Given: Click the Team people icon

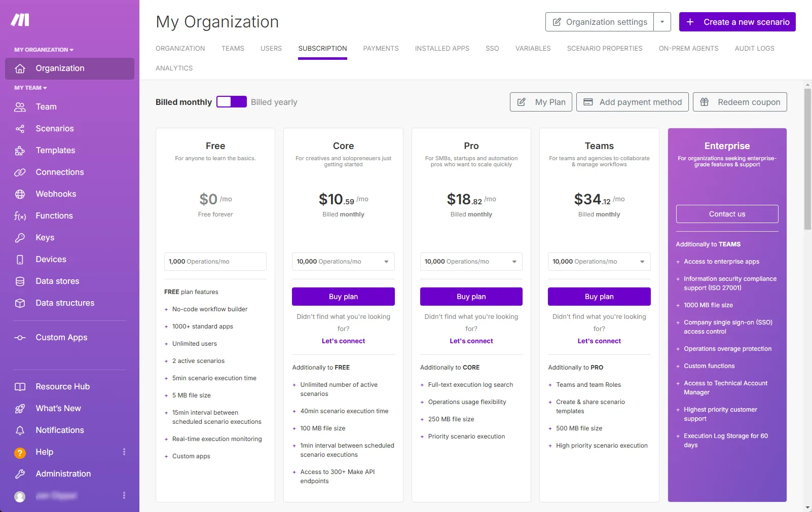Looking at the screenshot, I should 20,107.
